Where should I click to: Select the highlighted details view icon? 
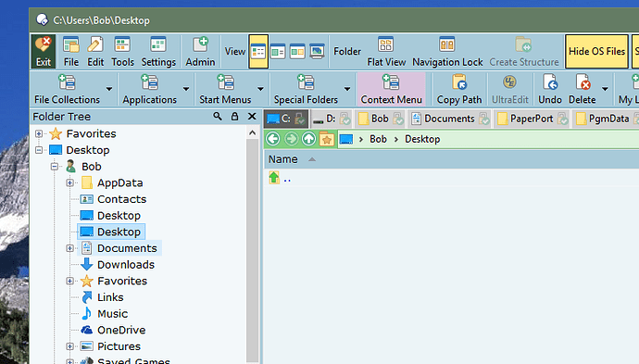[258, 51]
